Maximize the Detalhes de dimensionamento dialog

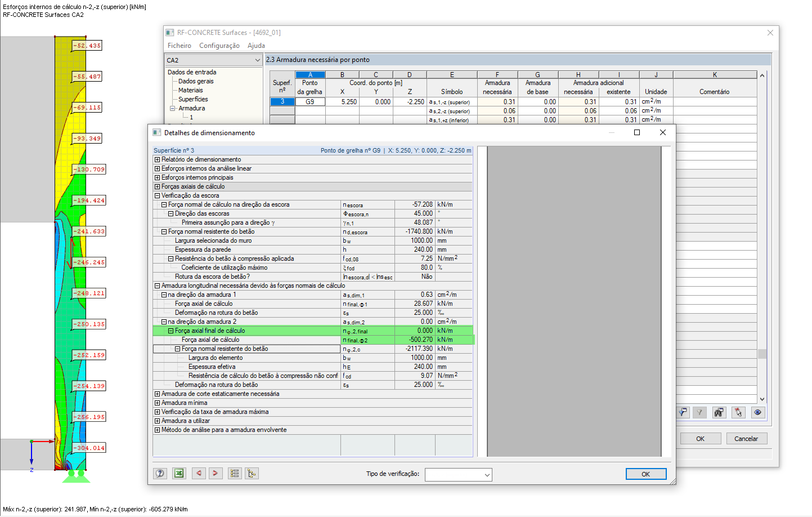pos(637,132)
